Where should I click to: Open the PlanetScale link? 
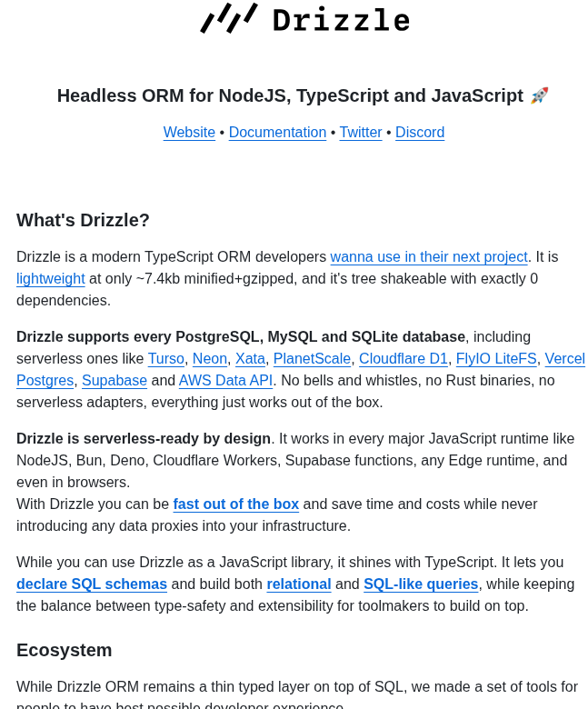coord(312,358)
